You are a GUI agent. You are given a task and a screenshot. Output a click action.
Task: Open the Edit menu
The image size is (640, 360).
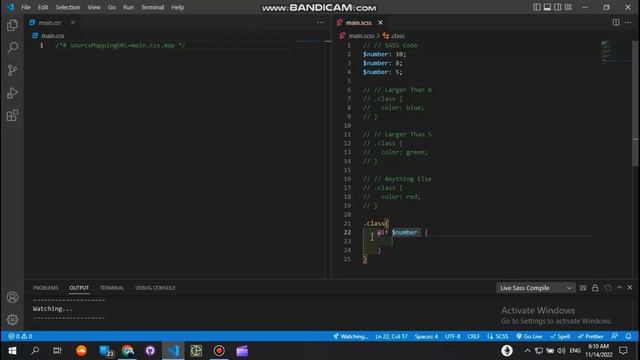pyautogui.click(x=43, y=7)
